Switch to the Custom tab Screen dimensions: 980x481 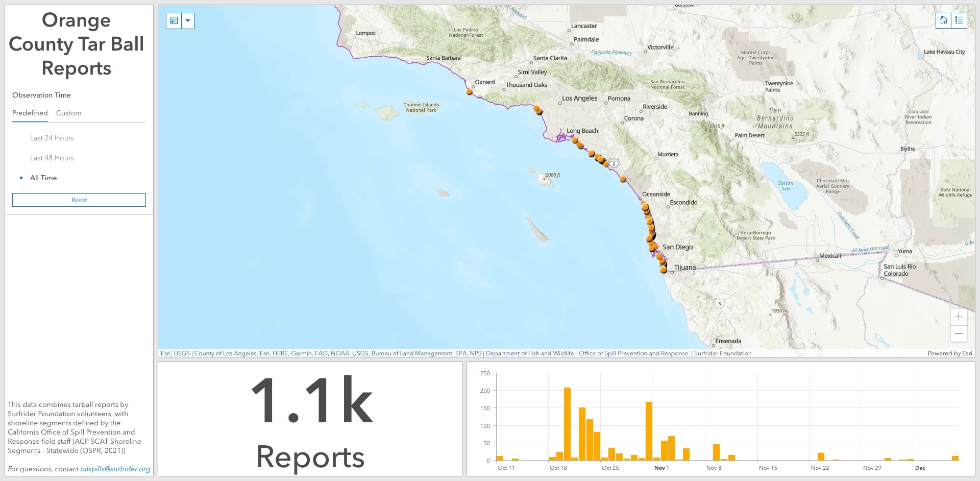click(68, 113)
